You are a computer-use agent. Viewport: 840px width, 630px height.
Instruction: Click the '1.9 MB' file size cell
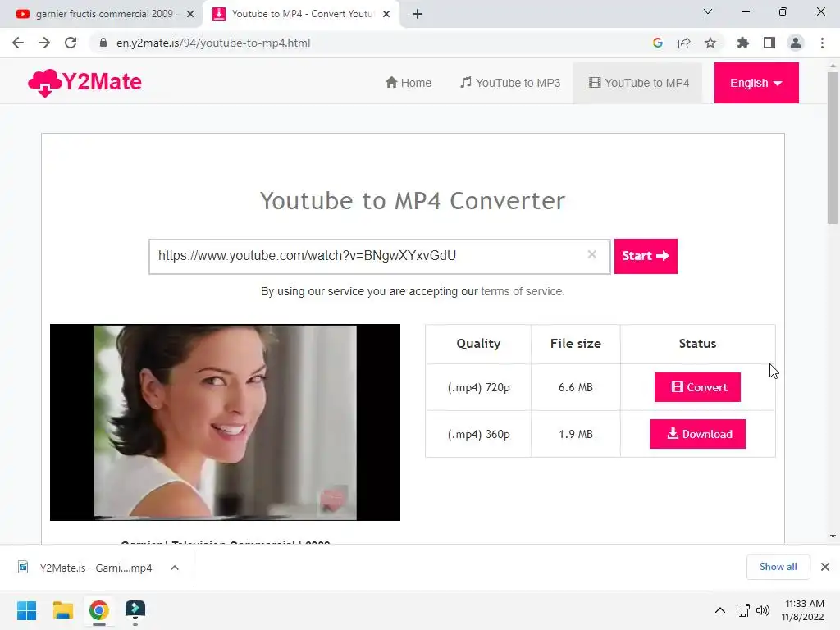coord(575,434)
